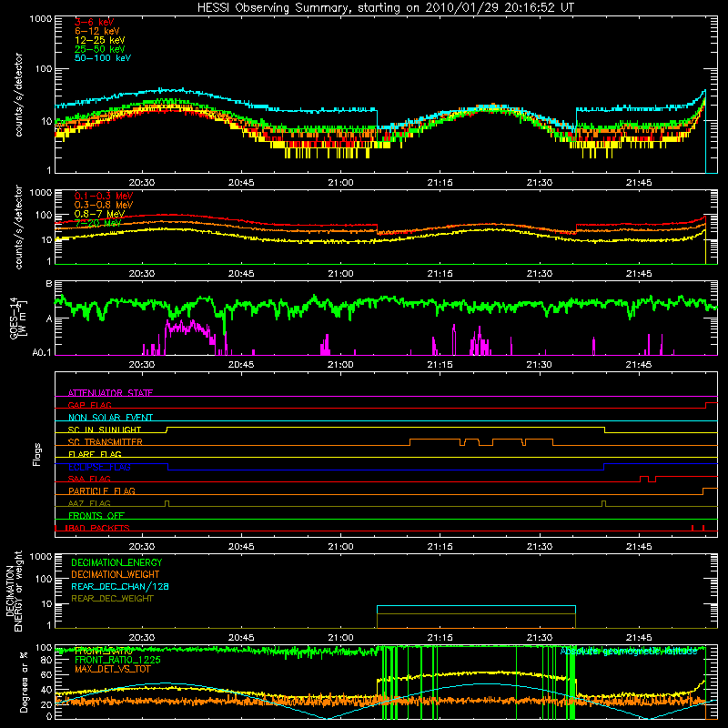Click the Degrees or % axis title
This screenshot has width=728, height=728.
coord(24,682)
